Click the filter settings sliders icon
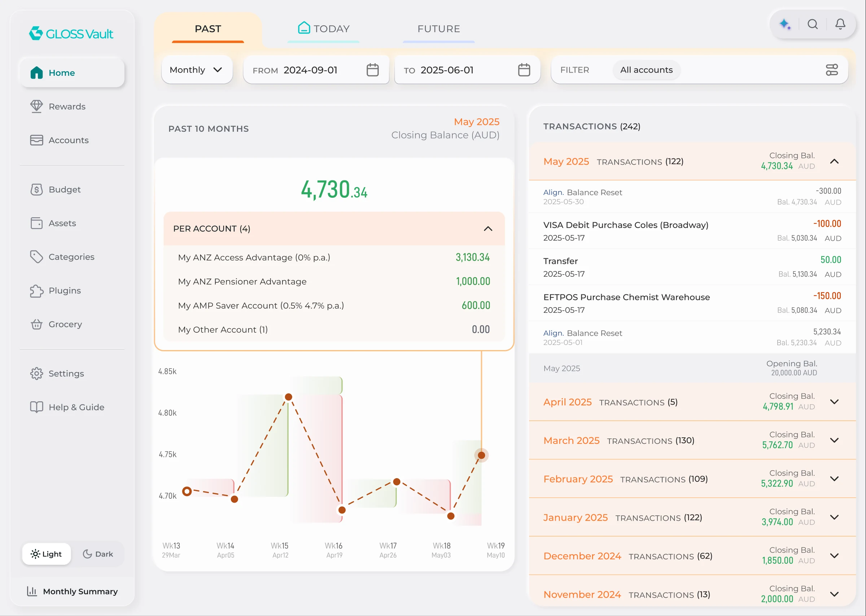866x616 pixels. 831,70
